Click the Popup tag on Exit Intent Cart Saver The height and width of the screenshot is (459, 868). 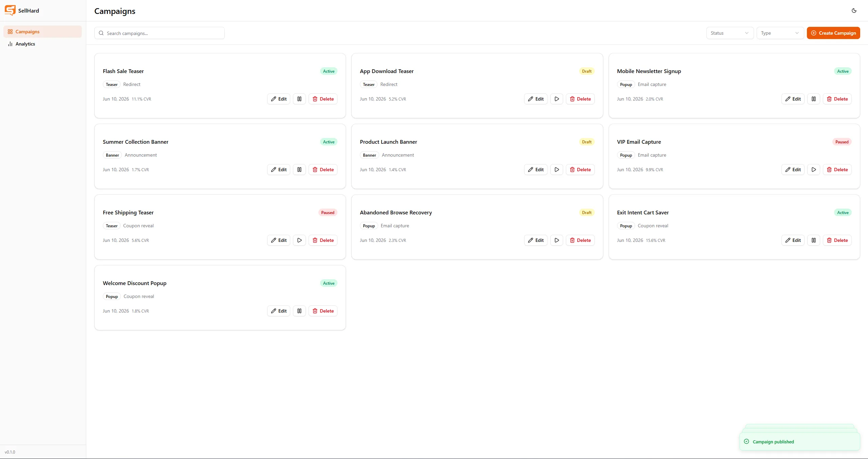pyautogui.click(x=626, y=226)
